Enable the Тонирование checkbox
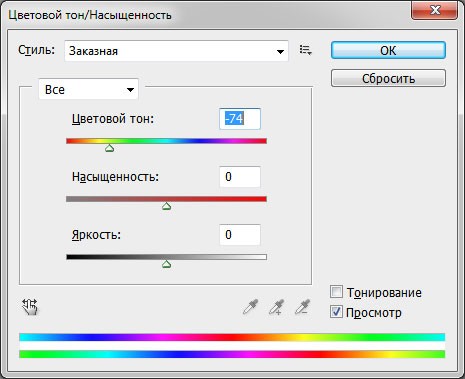Screen dimensions: 465x379 [x=336, y=292]
